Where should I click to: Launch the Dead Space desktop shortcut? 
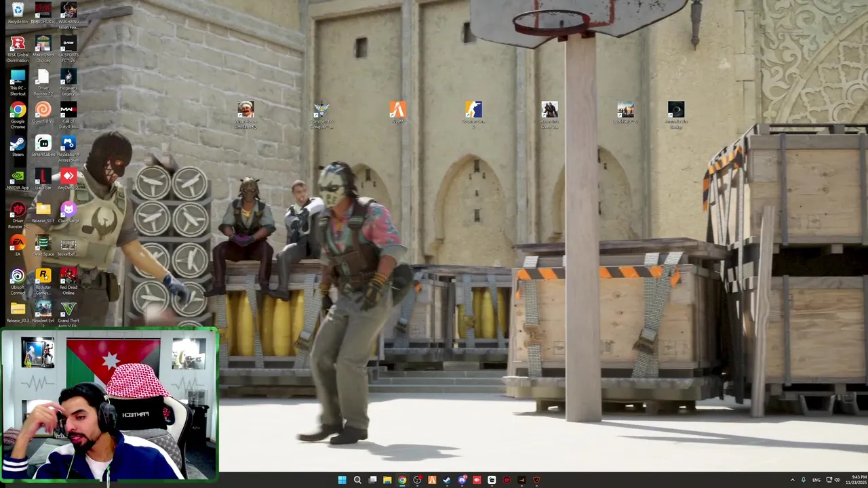coord(43,246)
